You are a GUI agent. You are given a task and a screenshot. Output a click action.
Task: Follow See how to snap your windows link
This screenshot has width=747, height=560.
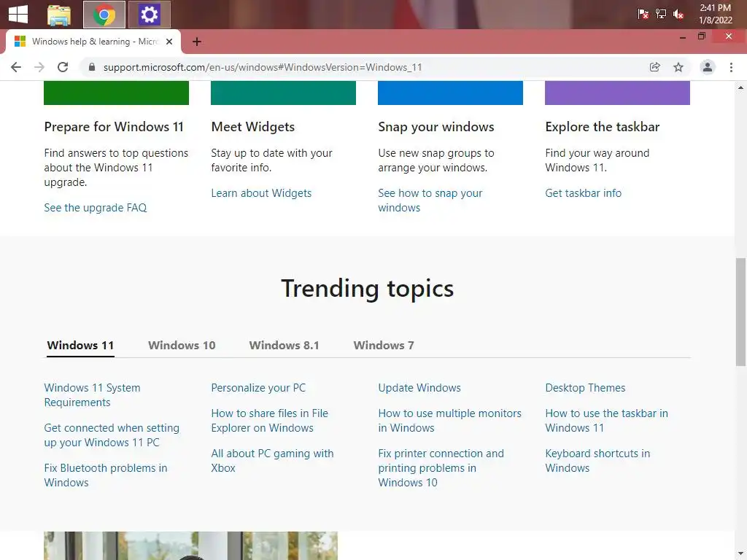coord(430,200)
